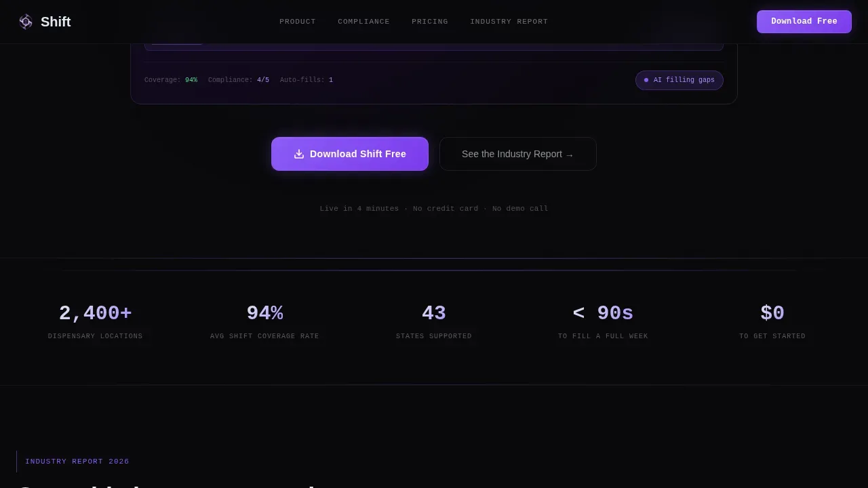The height and width of the screenshot is (488, 868).
Task: Select the 94% avg shift coverage stat
Action: (264, 322)
